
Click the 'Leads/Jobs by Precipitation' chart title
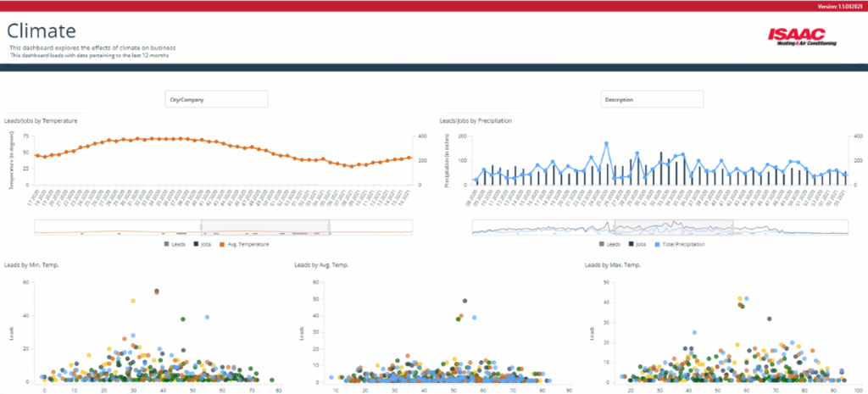(x=475, y=120)
